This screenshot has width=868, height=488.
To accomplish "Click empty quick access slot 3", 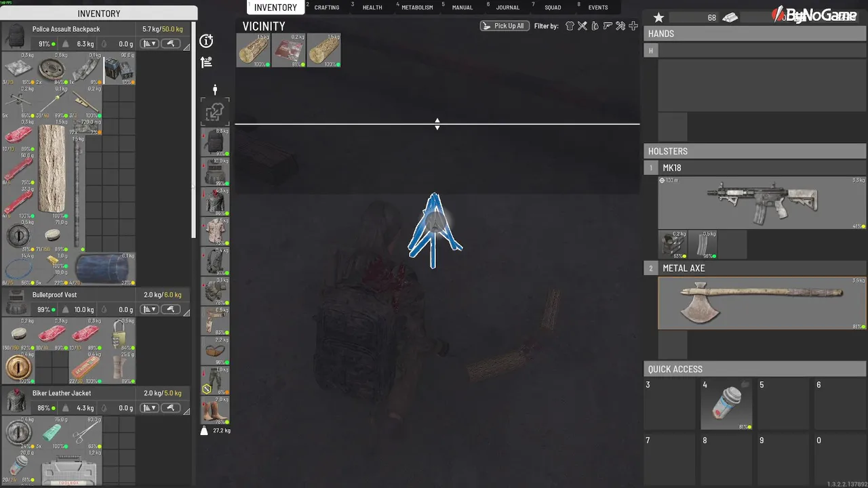I will pyautogui.click(x=669, y=405).
